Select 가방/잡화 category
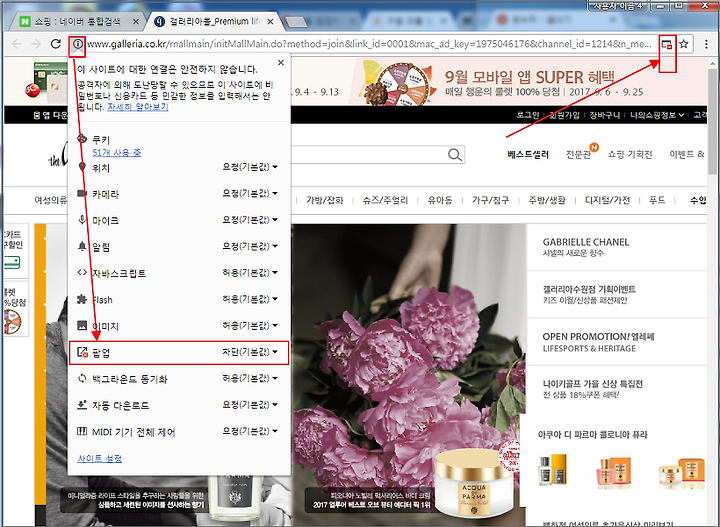The width and height of the screenshot is (720, 527). click(325, 200)
